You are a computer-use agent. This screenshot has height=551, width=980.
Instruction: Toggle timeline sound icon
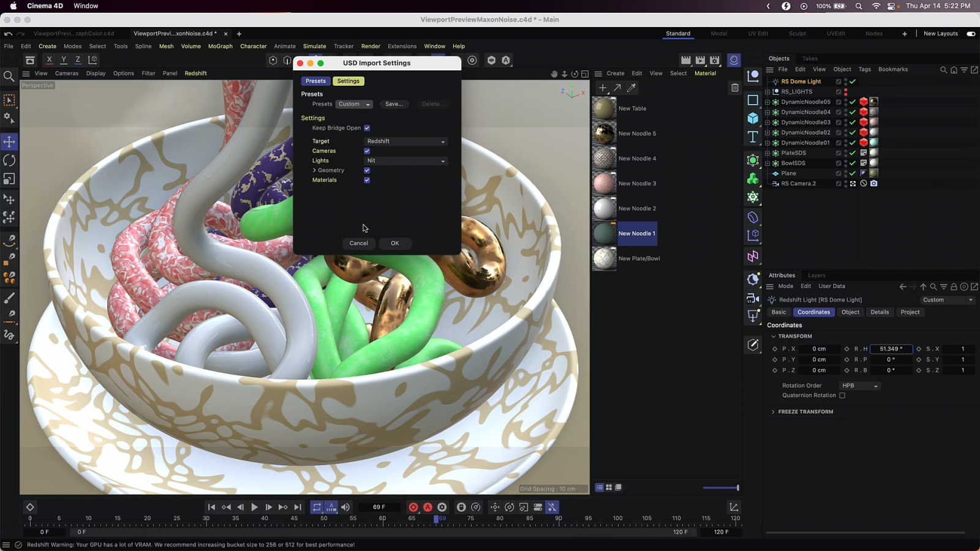tap(345, 508)
